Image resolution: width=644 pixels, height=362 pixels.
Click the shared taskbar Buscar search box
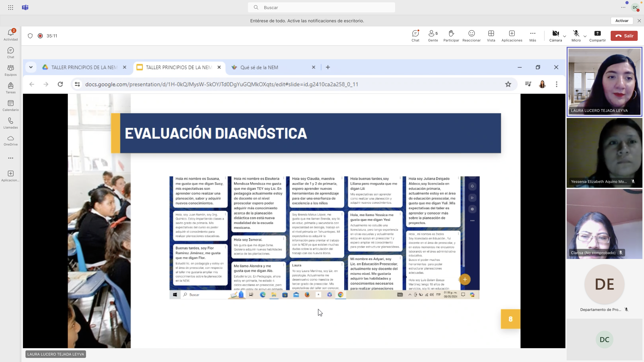(205, 295)
